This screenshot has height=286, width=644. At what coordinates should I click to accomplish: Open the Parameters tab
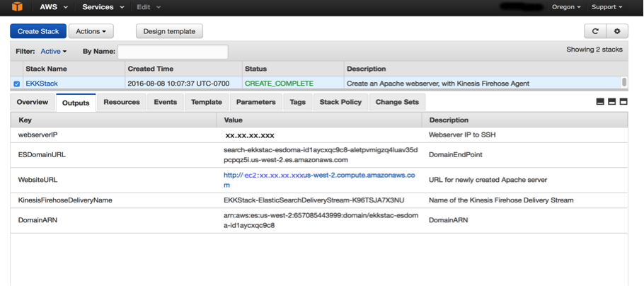click(x=256, y=102)
